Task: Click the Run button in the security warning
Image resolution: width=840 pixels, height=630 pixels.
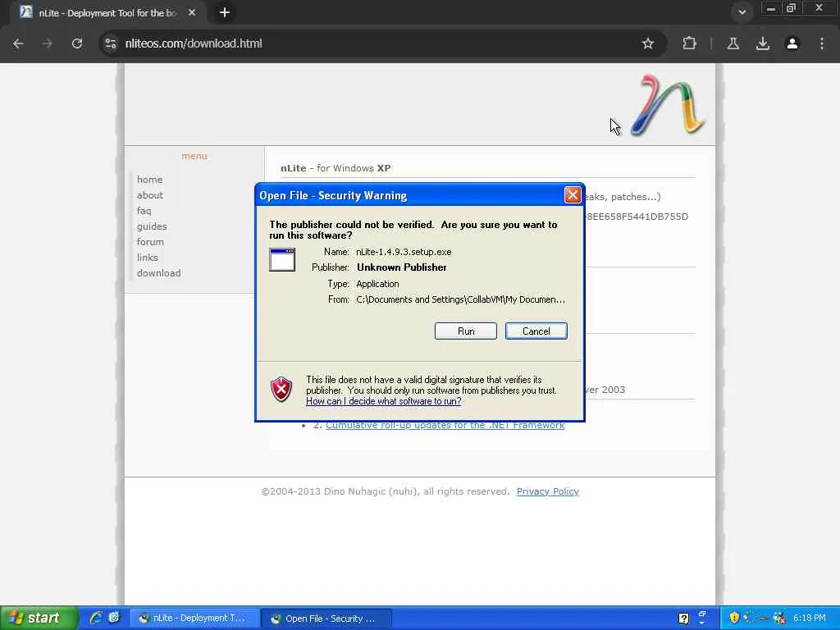Action: click(x=466, y=331)
